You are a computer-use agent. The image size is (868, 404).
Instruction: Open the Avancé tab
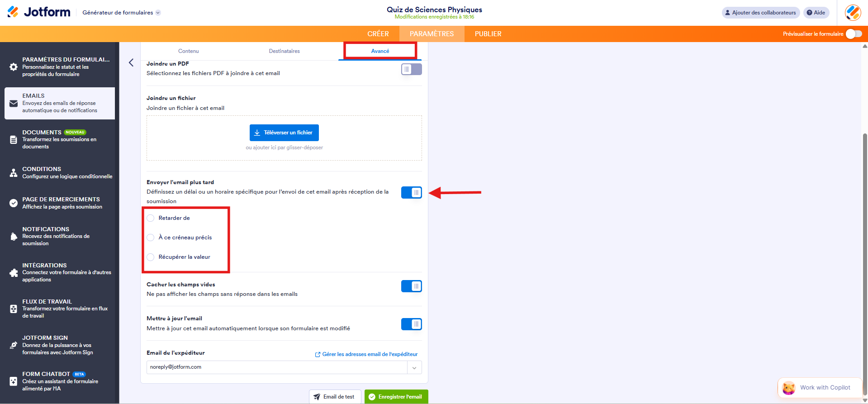pos(380,51)
